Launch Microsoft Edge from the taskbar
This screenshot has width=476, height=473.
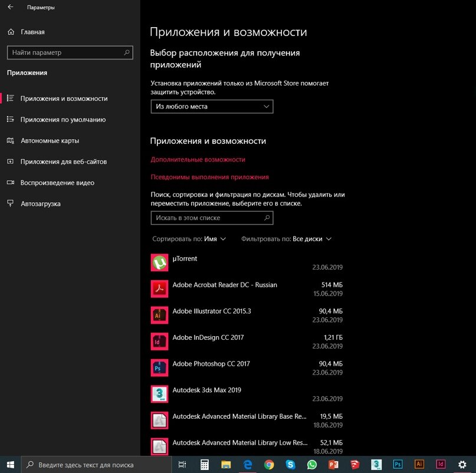tap(248, 465)
